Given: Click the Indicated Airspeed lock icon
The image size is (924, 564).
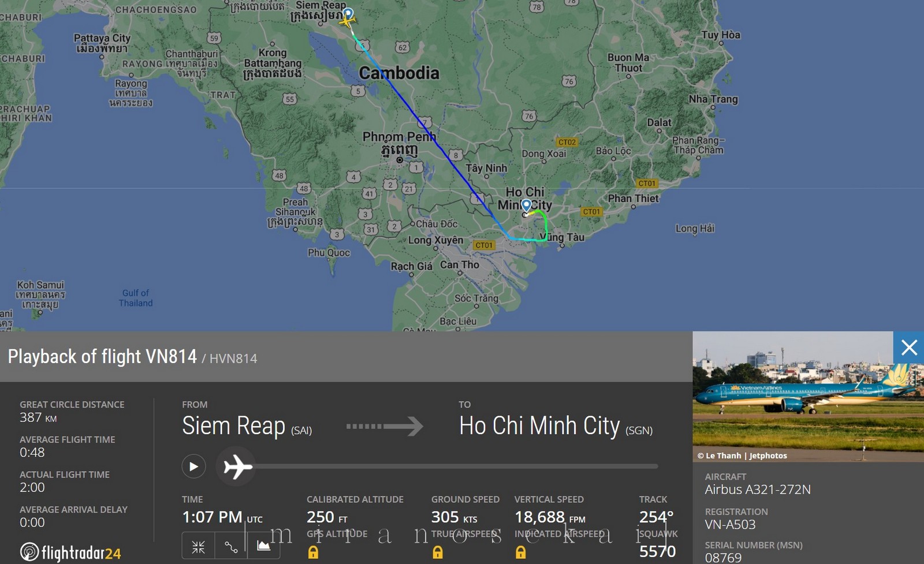Looking at the screenshot, I should tap(521, 552).
